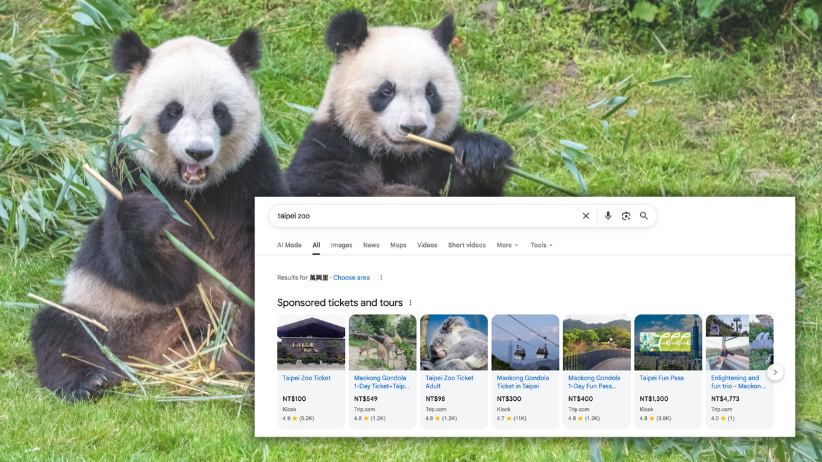The image size is (822, 462).
Task: Clear the search box with the X icon
Action: point(586,216)
